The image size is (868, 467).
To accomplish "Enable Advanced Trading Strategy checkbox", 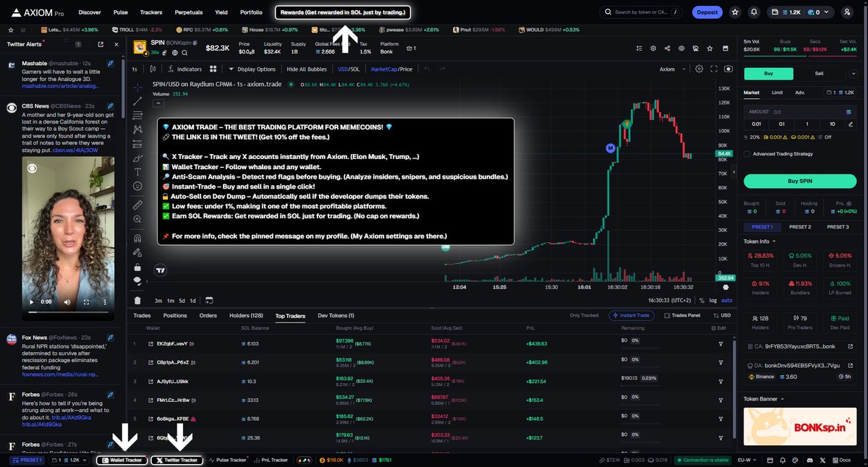I will pos(747,154).
